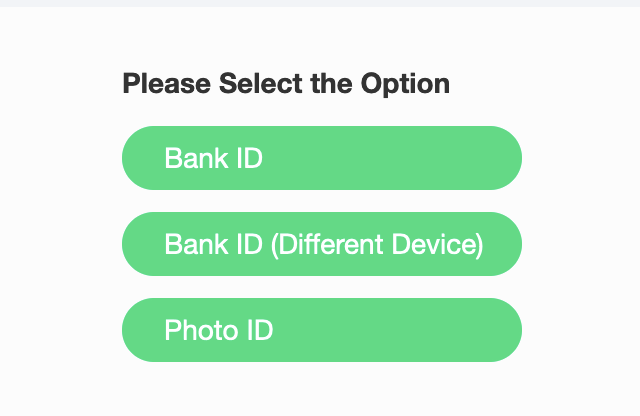Click the top green pill button
This screenshot has width=640, height=416.
point(322,158)
